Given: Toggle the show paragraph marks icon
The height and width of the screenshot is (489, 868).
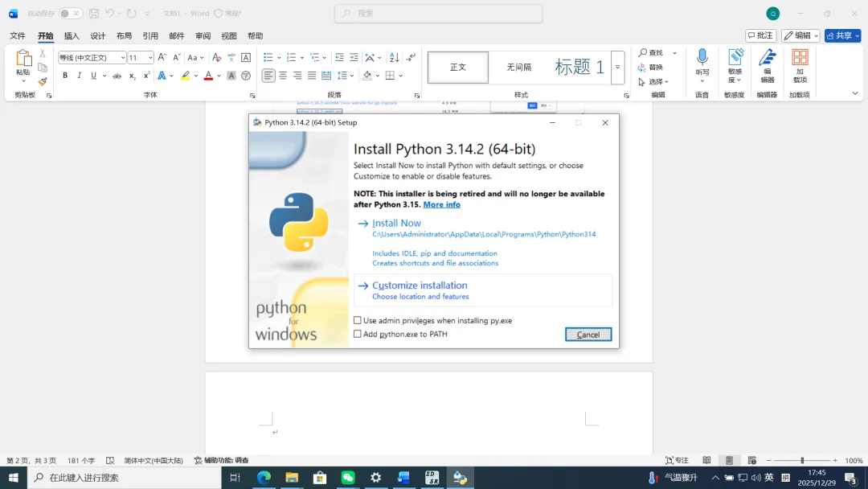Looking at the screenshot, I should [x=411, y=57].
